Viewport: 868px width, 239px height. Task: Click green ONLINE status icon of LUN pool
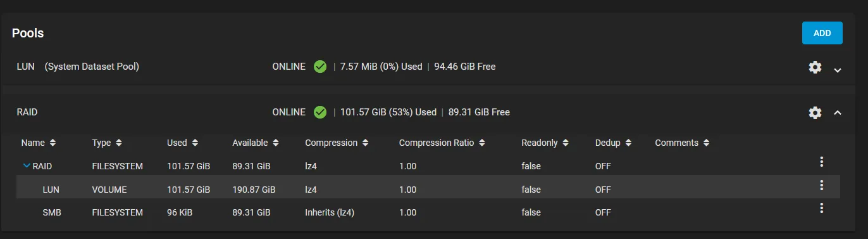pyautogui.click(x=320, y=66)
